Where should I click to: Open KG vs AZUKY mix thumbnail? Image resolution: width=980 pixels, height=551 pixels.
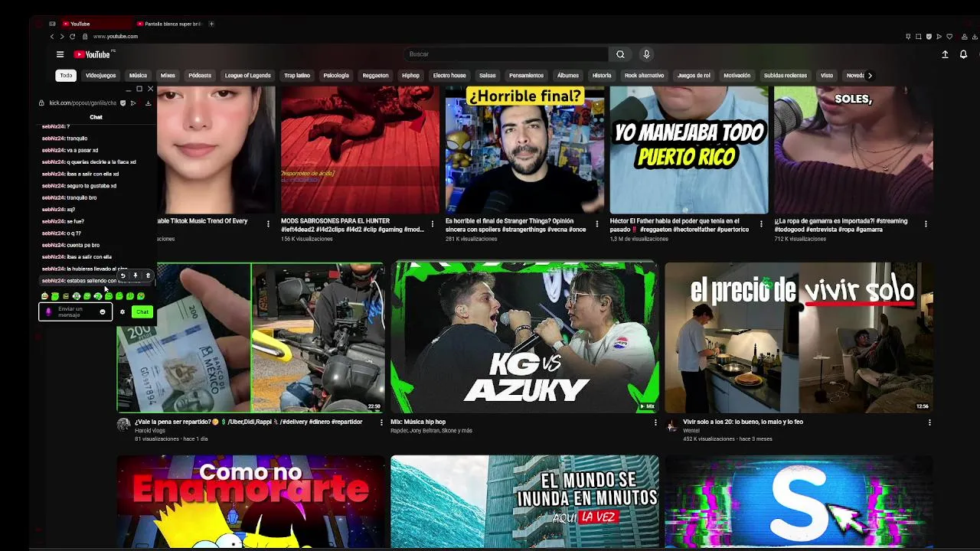pyautogui.click(x=524, y=337)
